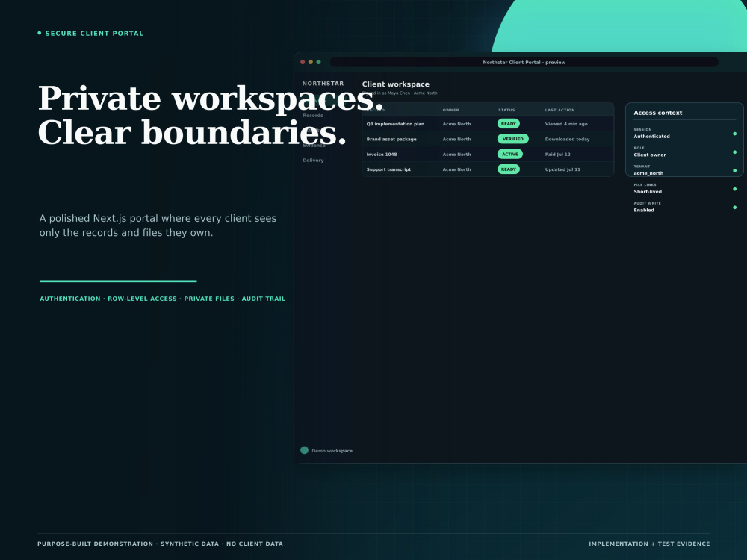Sort by the LAST ACTION column header
The height and width of the screenshot is (560, 747).
pos(560,110)
